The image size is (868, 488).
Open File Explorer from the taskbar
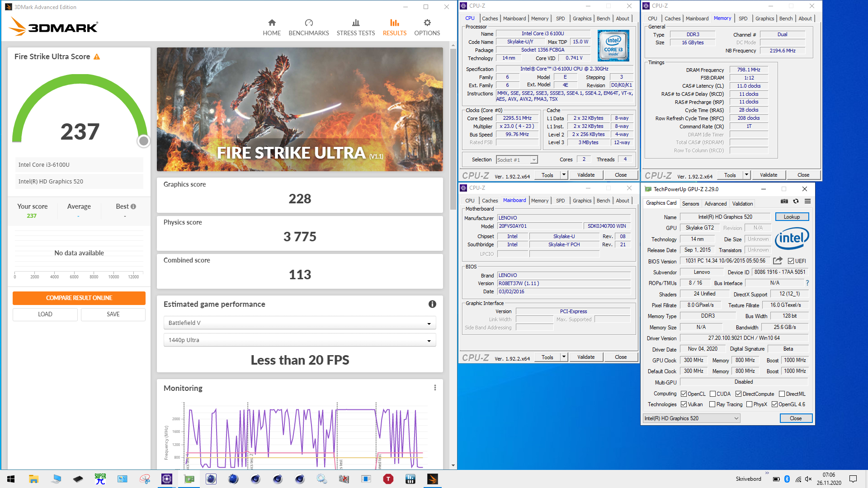[x=33, y=479]
